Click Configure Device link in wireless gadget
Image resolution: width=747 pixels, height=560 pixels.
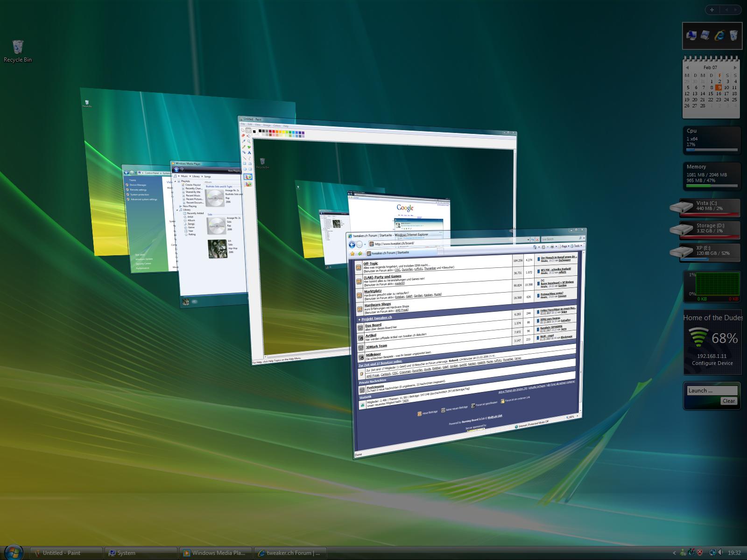coord(712,363)
